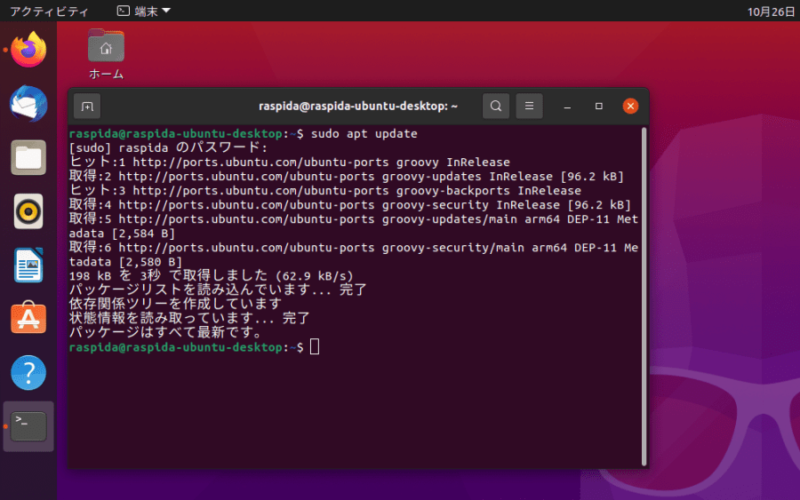Maximize the terminal window

(x=599, y=106)
